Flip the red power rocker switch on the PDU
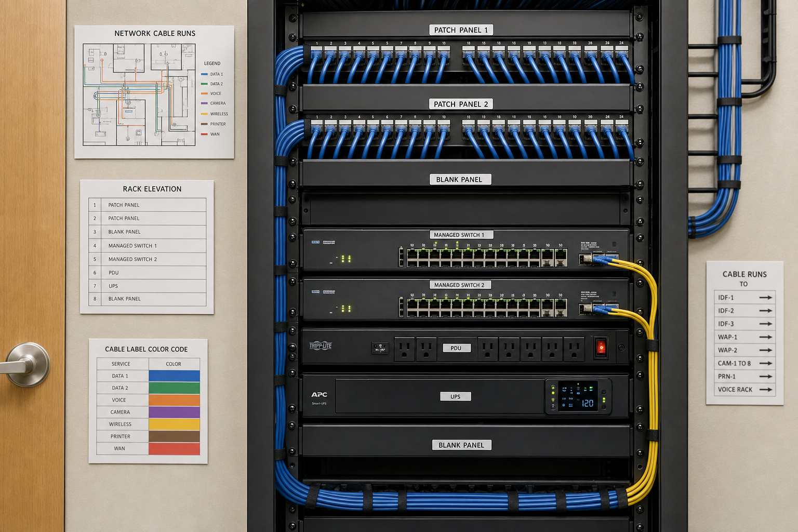 (601, 347)
